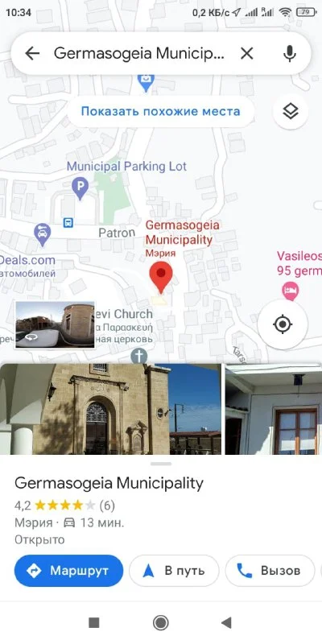Open the stone building photo

point(110,409)
